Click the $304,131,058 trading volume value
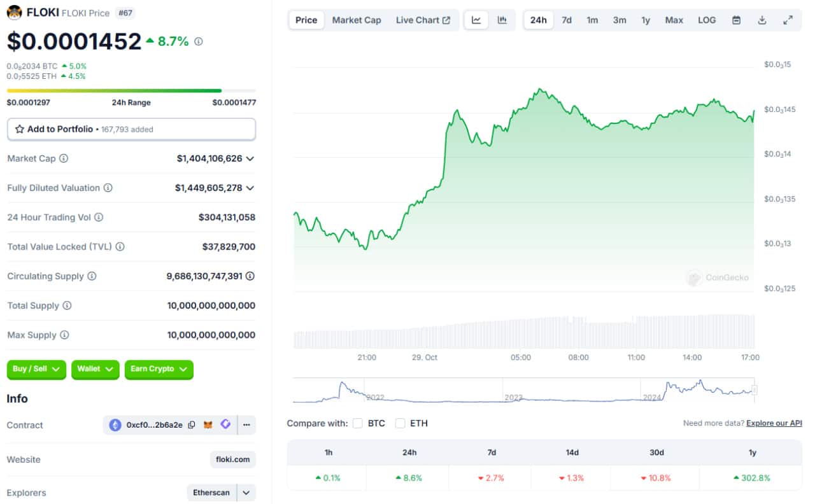815x504 pixels. pyautogui.click(x=227, y=217)
